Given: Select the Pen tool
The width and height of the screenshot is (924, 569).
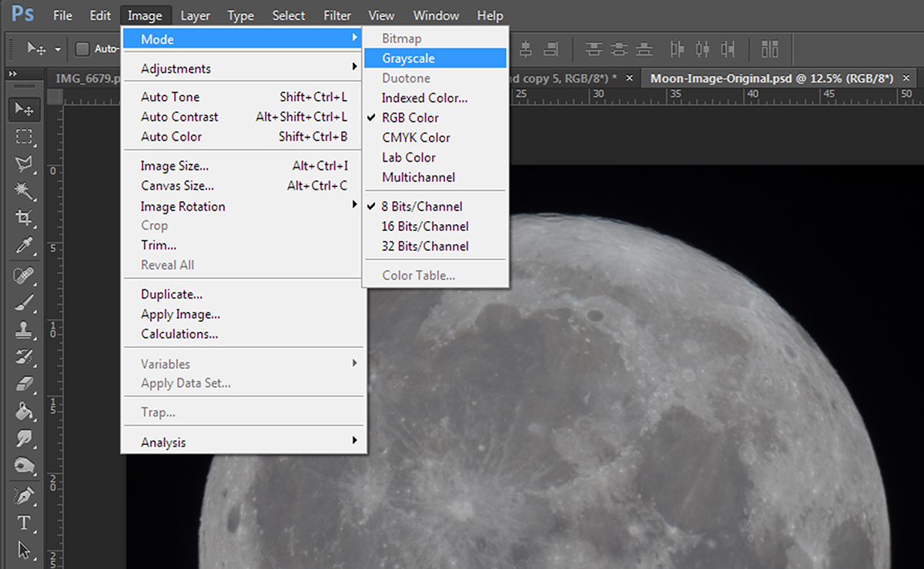Looking at the screenshot, I should (x=24, y=495).
